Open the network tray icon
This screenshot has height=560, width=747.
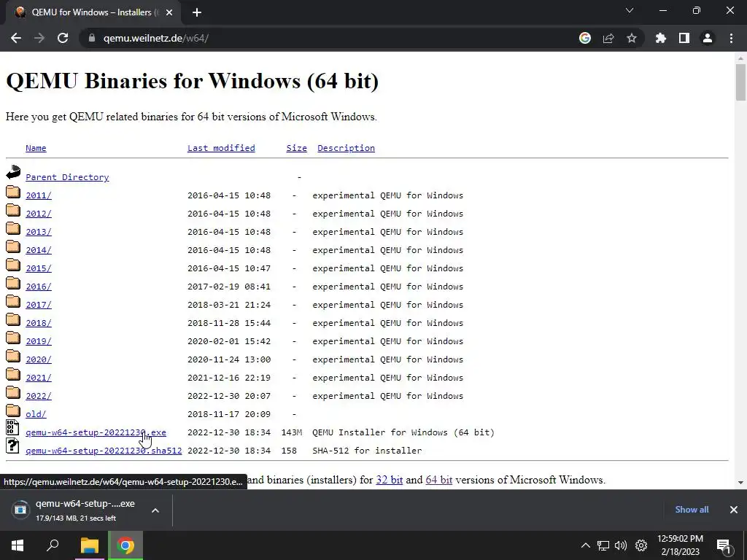coord(603,545)
